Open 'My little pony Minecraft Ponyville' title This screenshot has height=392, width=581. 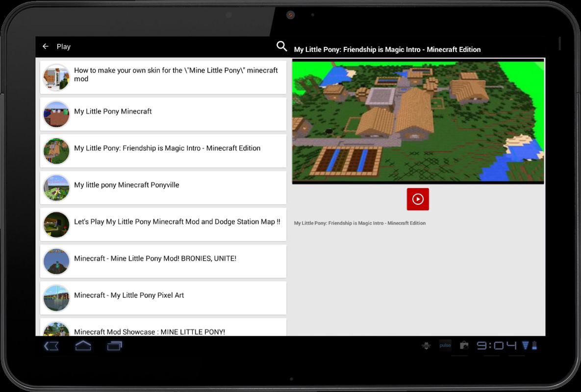pos(126,185)
